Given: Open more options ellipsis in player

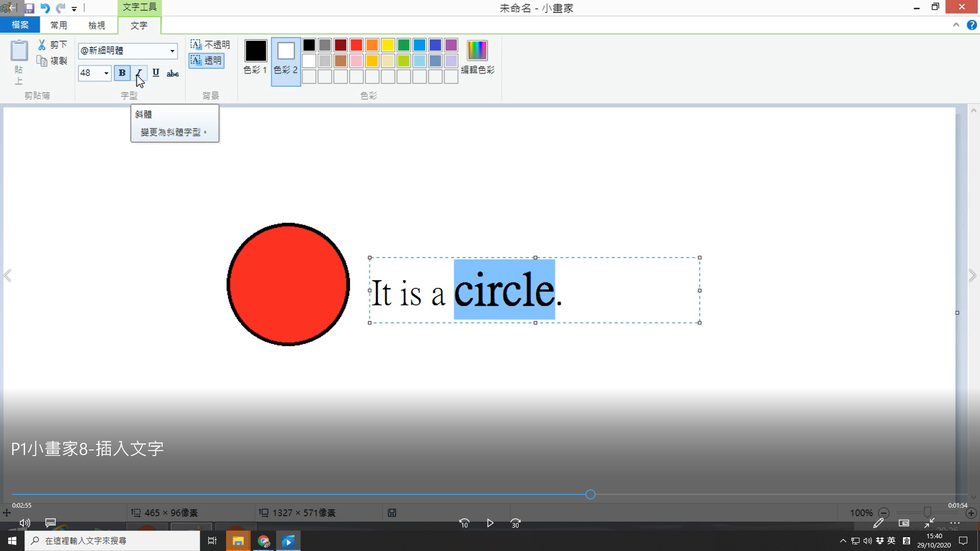Looking at the screenshot, I should [955, 523].
